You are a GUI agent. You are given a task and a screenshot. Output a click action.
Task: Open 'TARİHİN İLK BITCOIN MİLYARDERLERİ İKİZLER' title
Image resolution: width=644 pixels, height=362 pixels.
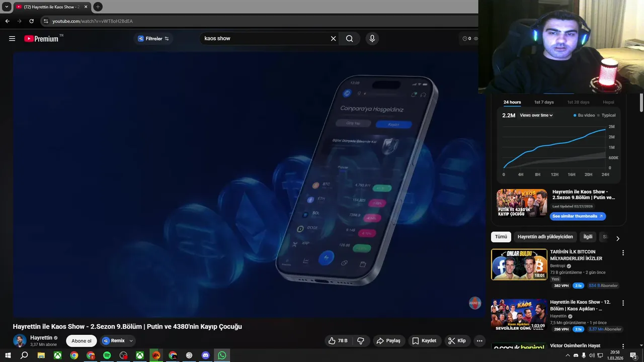576,255
